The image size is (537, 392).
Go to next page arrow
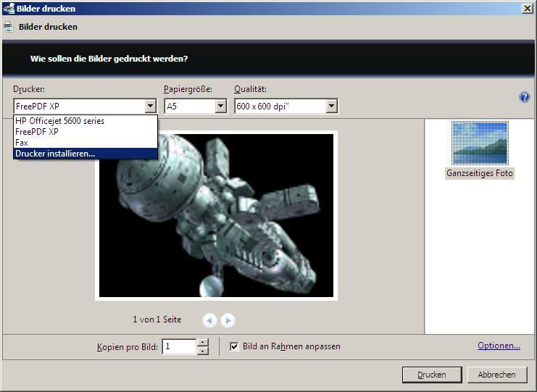[x=228, y=320]
